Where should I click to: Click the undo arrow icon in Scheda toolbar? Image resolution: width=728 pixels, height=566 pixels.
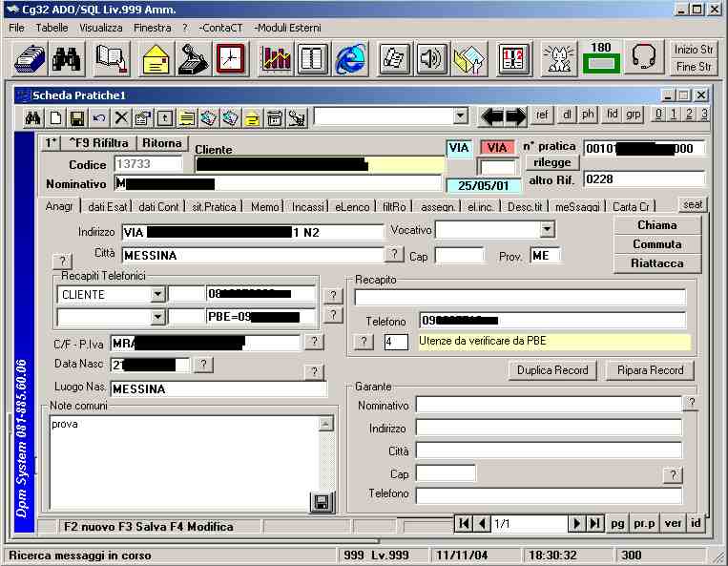point(98,117)
